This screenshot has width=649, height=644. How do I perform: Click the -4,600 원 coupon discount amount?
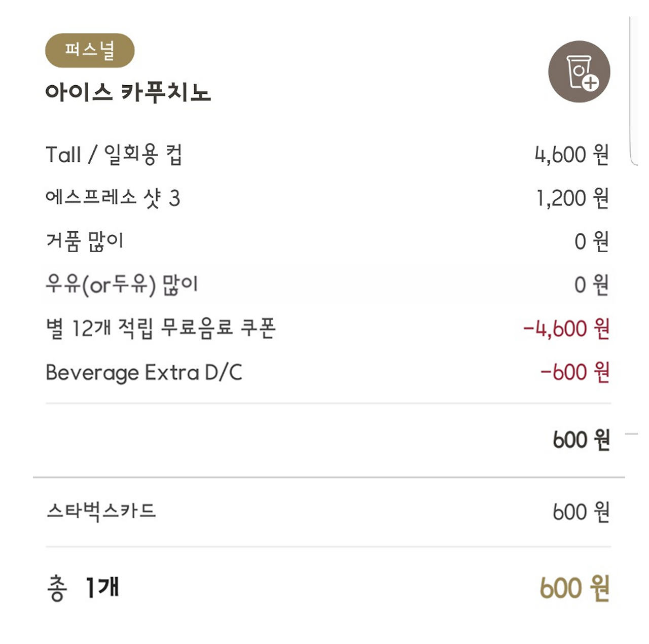tap(566, 329)
